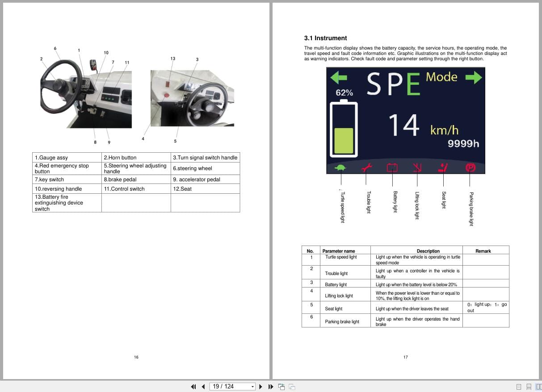Click the '11.Control switch' cell

[136, 189]
